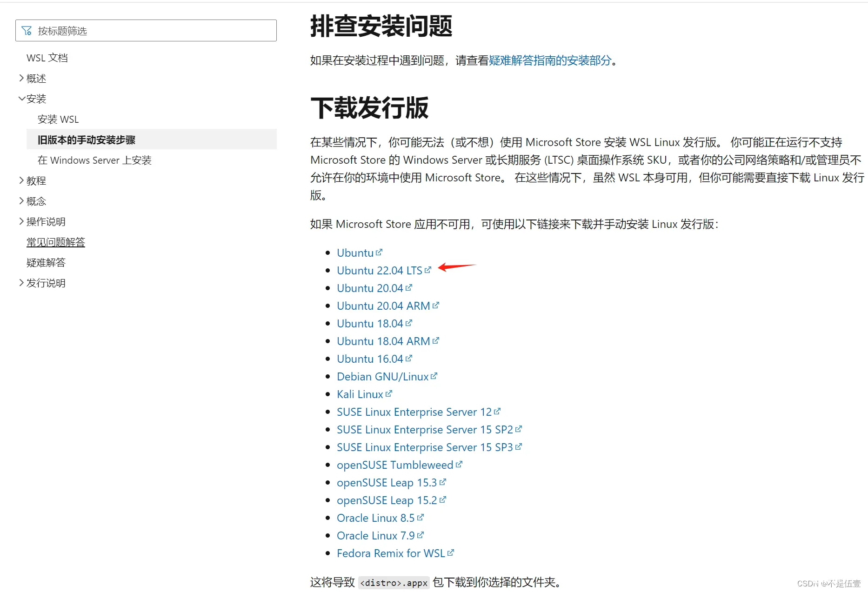868x592 pixels.
Task: Open the Ubuntu 20.04 download link
Action: point(370,288)
